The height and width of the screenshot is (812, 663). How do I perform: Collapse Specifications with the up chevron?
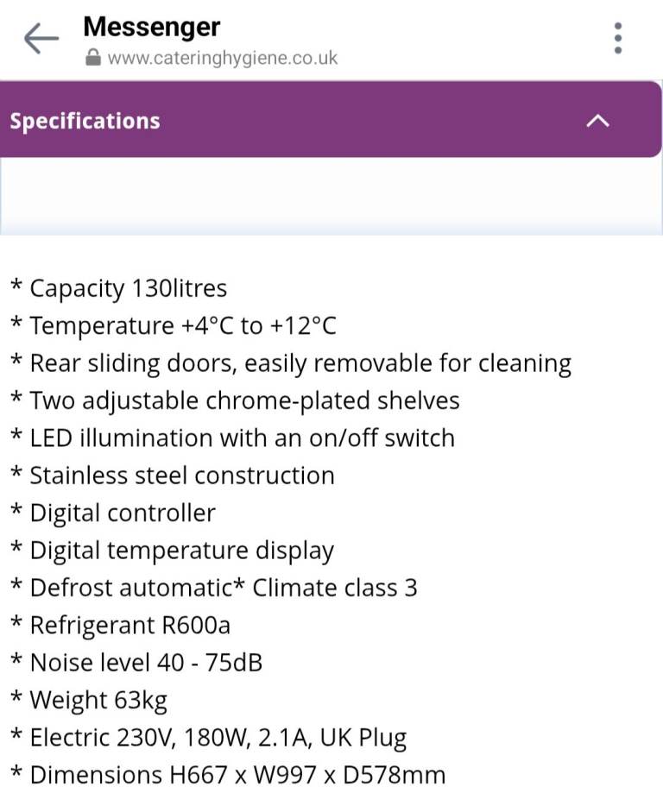pos(597,121)
